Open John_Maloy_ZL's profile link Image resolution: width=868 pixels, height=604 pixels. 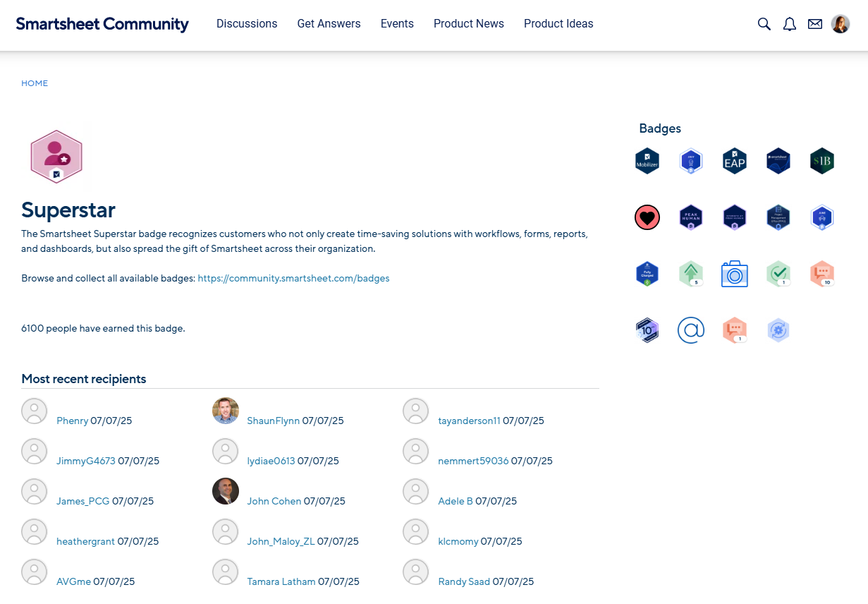pos(281,542)
